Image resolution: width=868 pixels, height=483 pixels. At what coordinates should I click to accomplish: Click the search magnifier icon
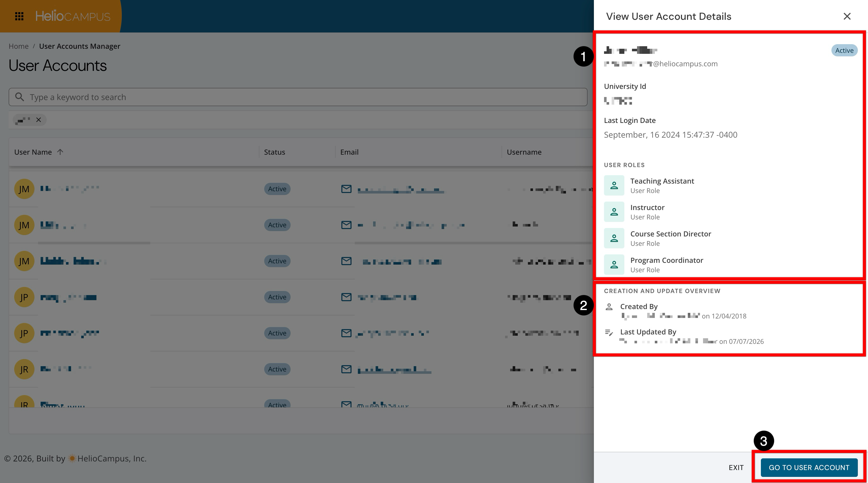point(20,97)
